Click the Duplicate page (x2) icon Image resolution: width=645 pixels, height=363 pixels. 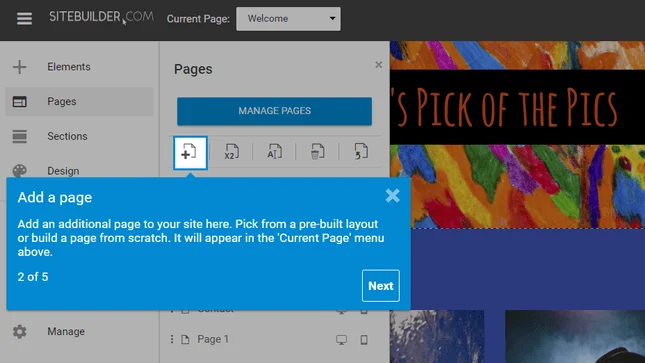pos(232,151)
